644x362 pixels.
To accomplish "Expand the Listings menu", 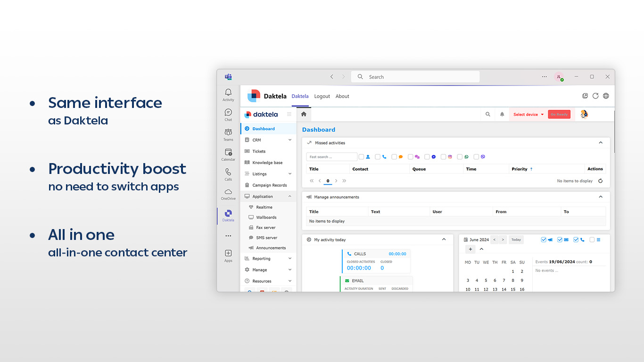I will point(268,174).
